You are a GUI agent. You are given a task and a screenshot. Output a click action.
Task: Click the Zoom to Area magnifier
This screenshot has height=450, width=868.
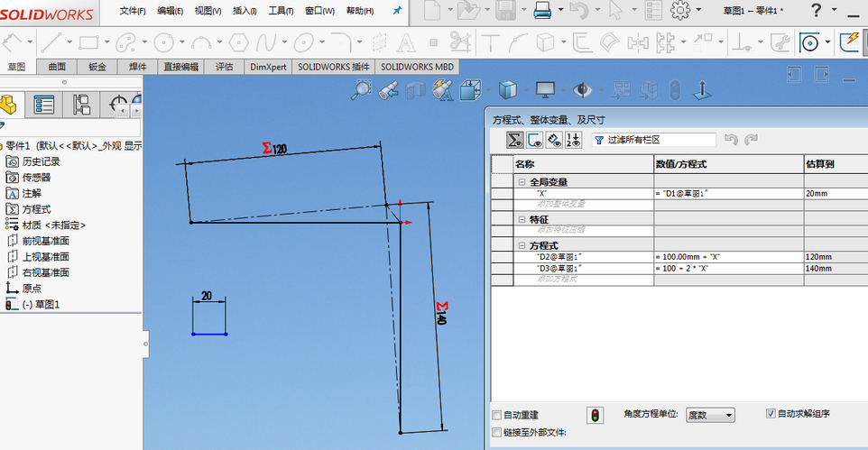[361, 89]
